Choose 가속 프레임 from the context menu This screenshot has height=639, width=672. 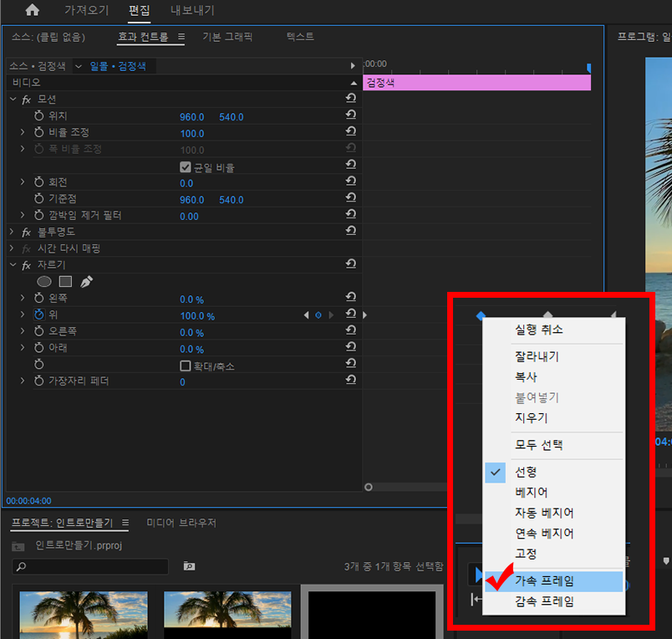544,580
